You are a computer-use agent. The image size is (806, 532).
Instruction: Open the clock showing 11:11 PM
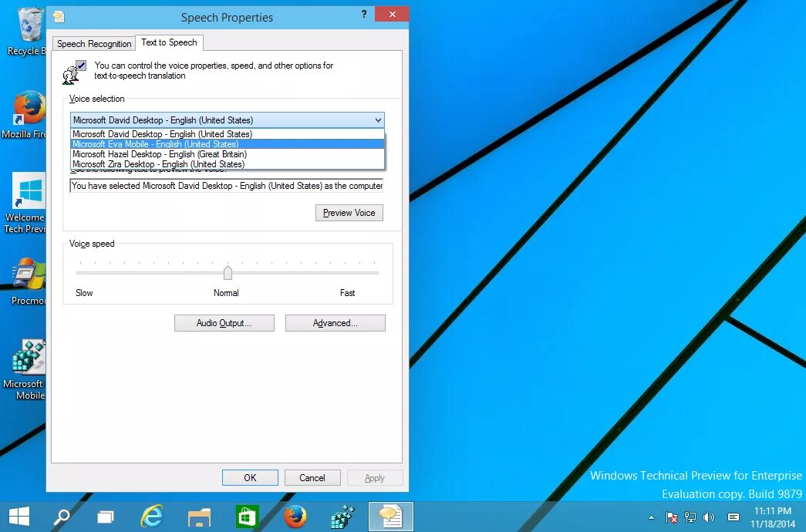coord(773,517)
